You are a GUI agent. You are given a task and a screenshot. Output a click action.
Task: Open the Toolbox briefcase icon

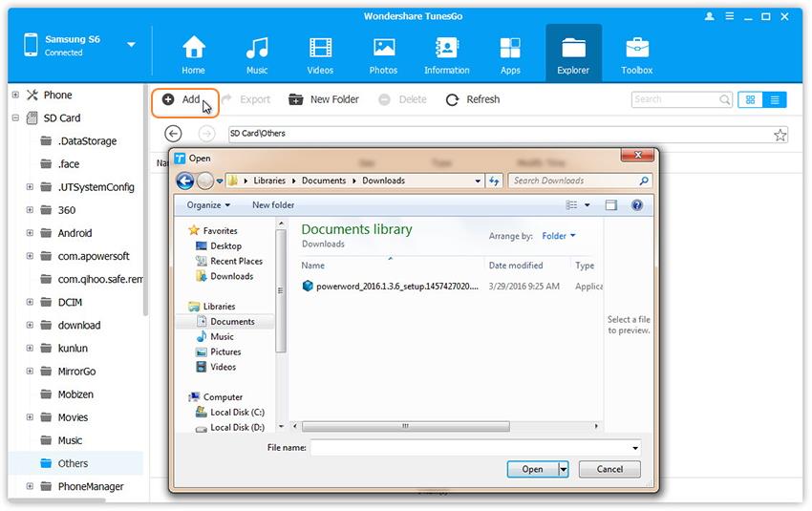(x=637, y=49)
